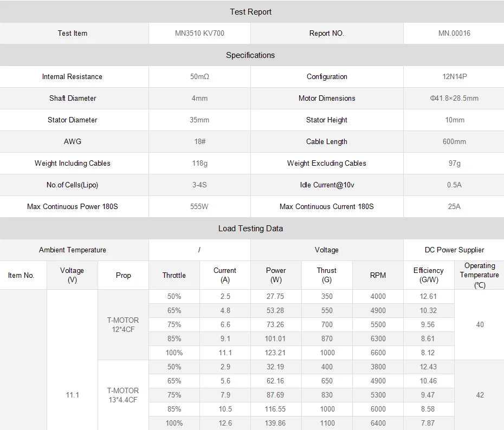Select the Internal Resistance value 50mΩ
The height and width of the screenshot is (430, 504).
199,76
